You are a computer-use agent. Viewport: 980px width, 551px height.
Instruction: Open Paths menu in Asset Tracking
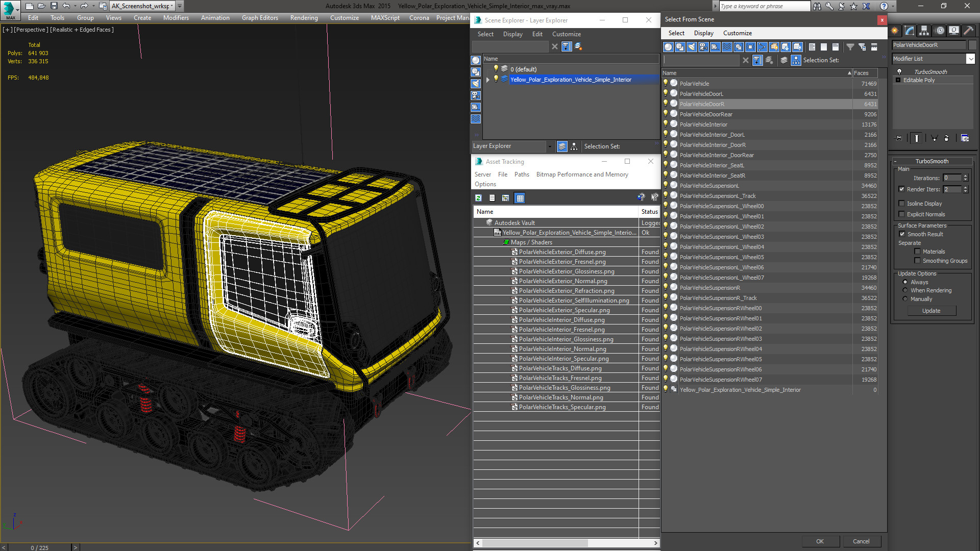pyautogui.click(x=522, y=174)
